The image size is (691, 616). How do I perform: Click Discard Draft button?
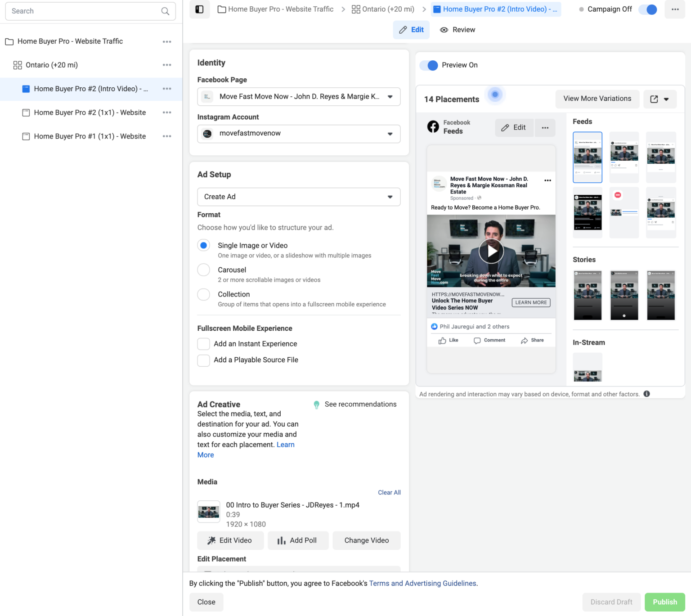pyautogui.click(x=611, y=602)
